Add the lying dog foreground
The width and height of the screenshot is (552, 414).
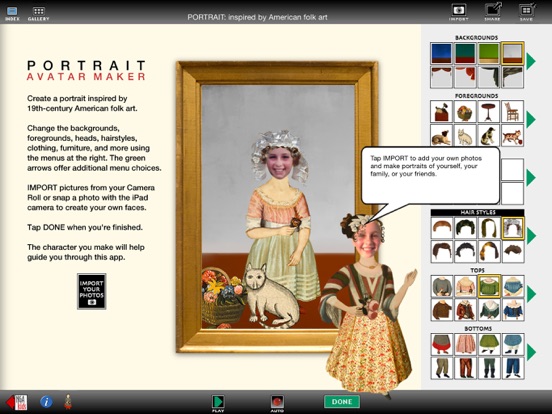click(441, 135)
